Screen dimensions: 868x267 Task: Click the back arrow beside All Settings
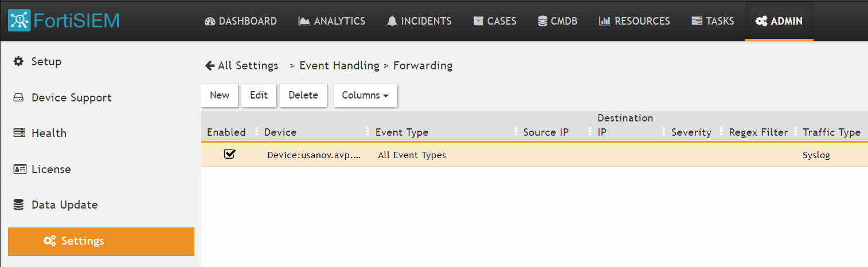point(210,65)
